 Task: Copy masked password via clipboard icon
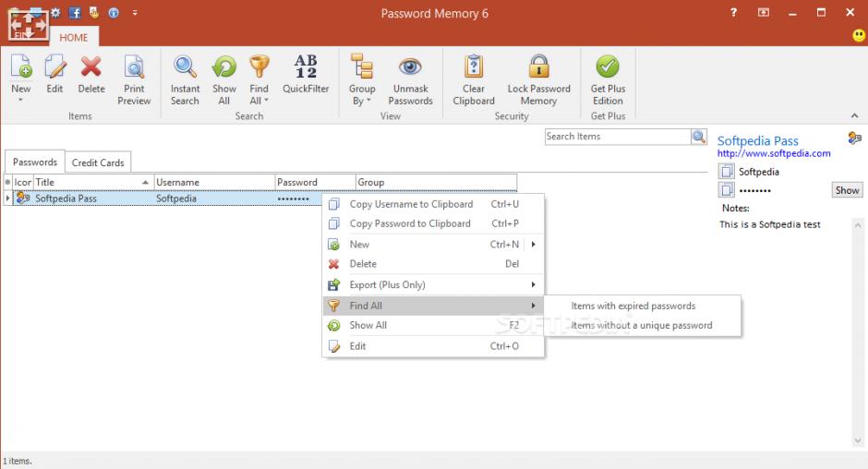727,190
